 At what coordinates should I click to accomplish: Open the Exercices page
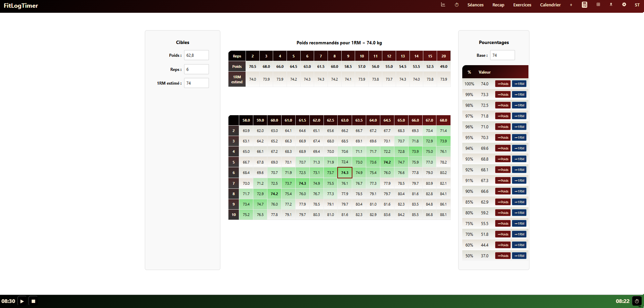pyautogui.click(x=522, y=5)
